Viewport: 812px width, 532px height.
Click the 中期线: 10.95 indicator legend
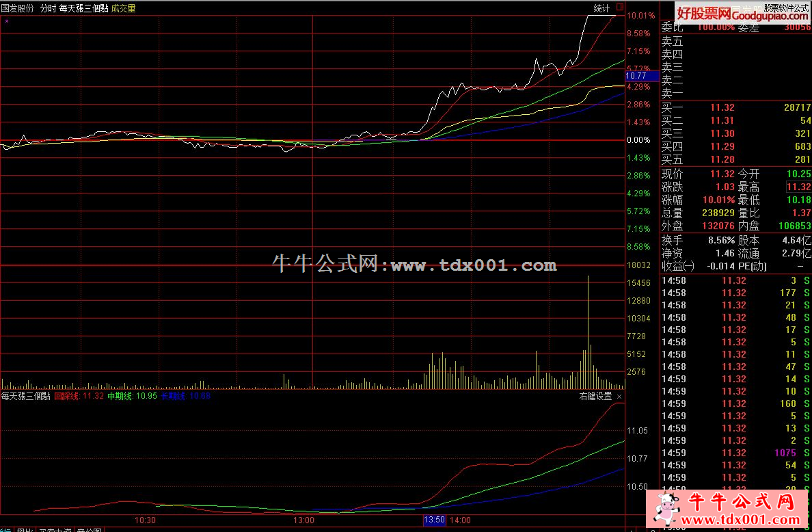(131, 397)
